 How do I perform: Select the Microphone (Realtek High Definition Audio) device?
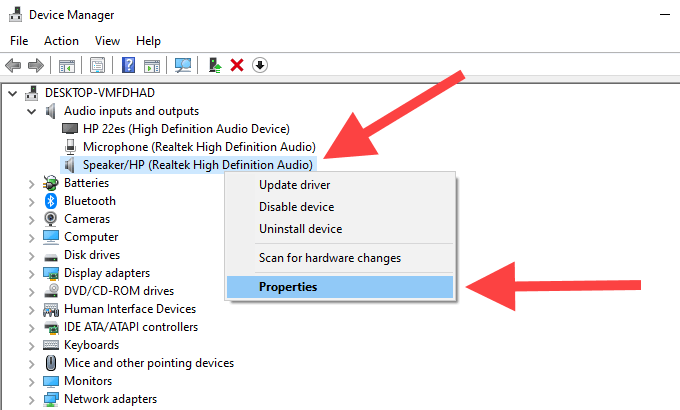click(x=199, y=147)
